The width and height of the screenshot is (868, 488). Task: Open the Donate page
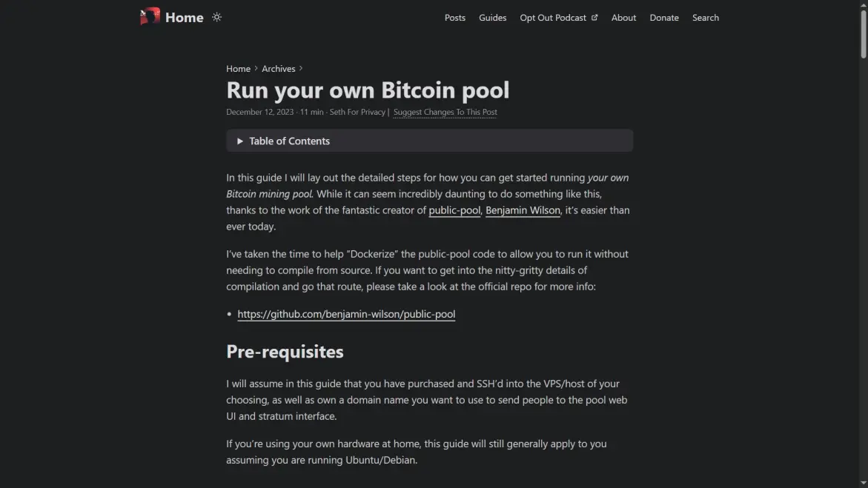click(663, 18)
